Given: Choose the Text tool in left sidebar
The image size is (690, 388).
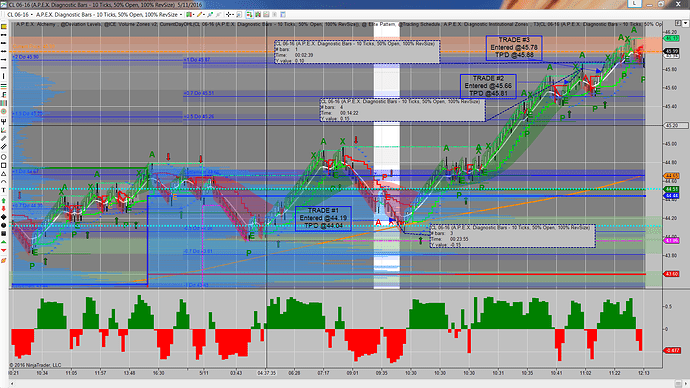Looking at the screenshot, I should pyautogui.click(x=4, y=190).
